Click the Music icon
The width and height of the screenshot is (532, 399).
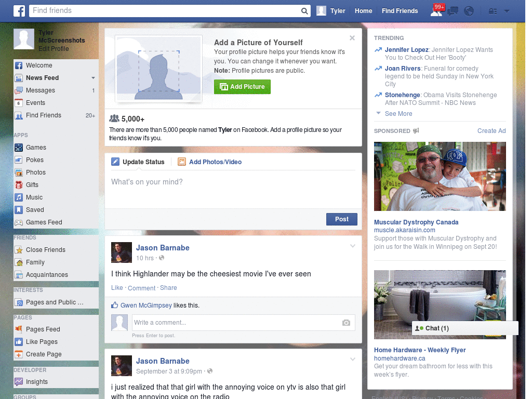pos(19,197)
